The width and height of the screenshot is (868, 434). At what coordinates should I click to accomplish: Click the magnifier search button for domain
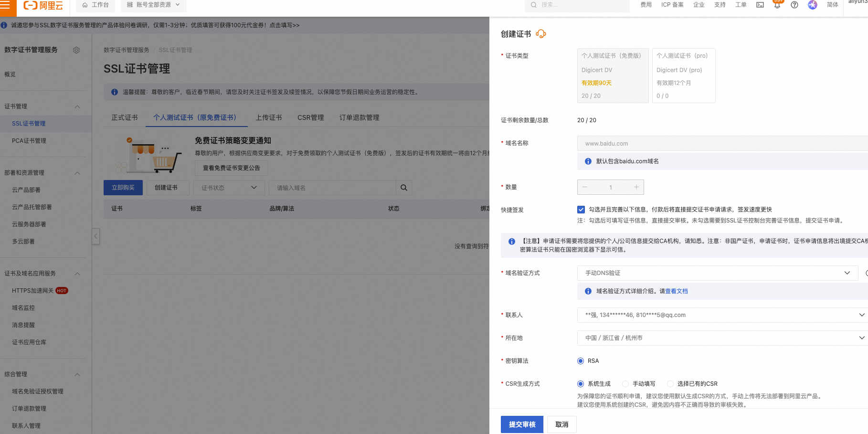coord(404,188)
